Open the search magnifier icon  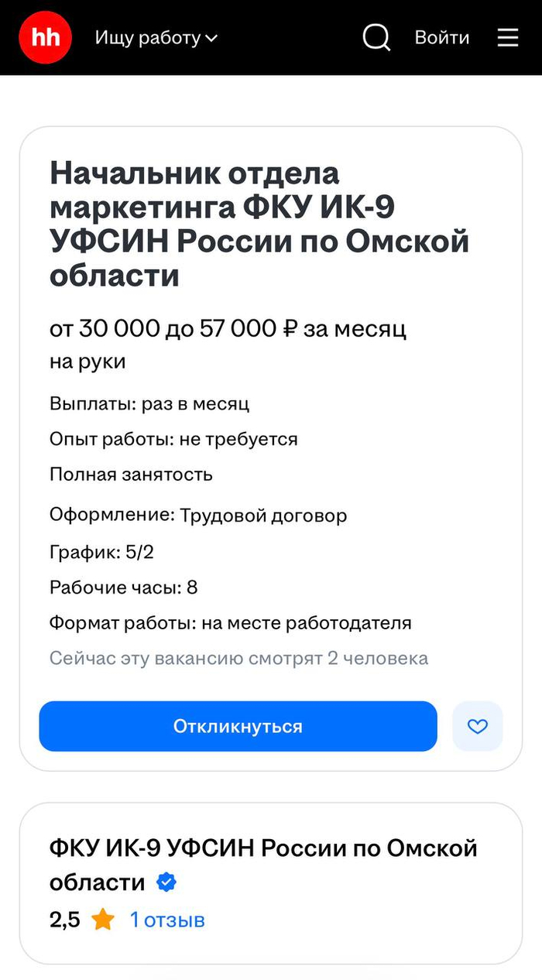[376, 37]
